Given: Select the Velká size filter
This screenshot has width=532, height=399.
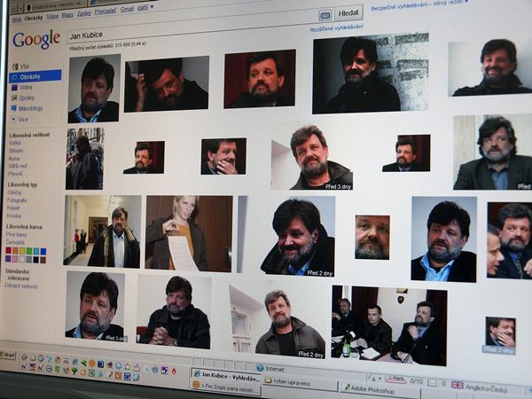Looking at the screenshot, I should [x=15, y=143].
